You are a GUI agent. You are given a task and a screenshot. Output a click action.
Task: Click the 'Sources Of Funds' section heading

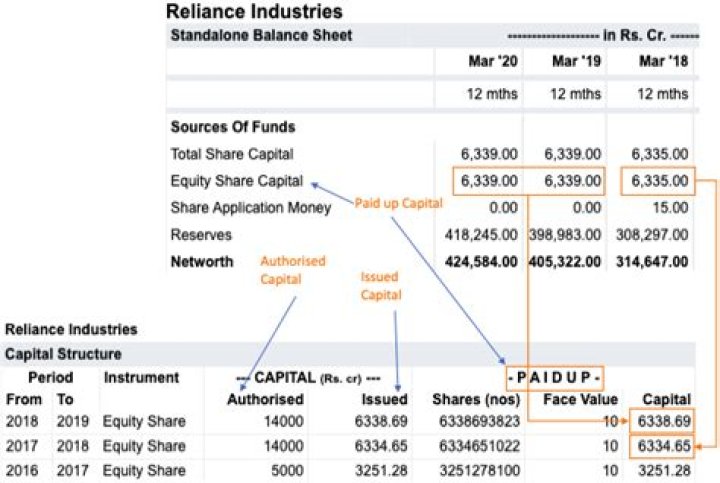click(x=233, y=127)
